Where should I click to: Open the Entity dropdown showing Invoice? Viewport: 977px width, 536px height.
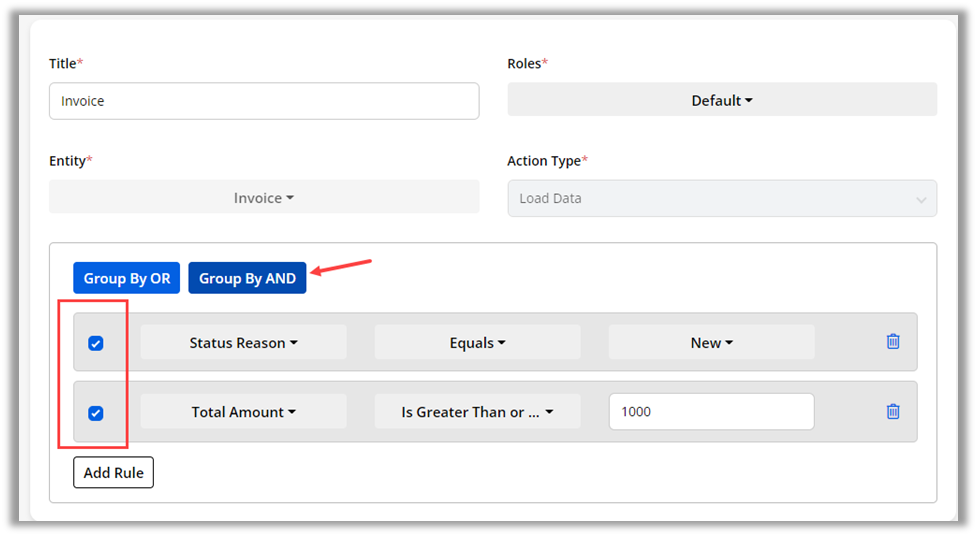[264, 198]
